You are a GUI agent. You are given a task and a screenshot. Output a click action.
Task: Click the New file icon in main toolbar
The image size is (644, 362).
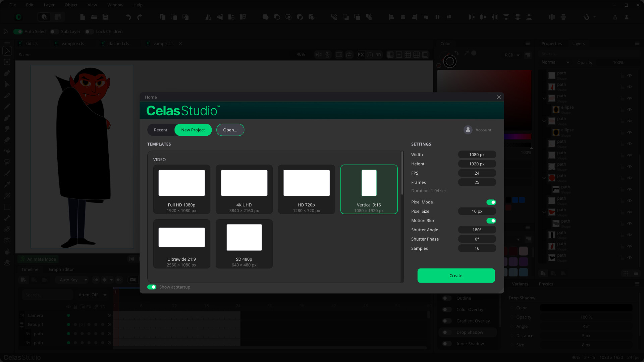tap(83, 17)
